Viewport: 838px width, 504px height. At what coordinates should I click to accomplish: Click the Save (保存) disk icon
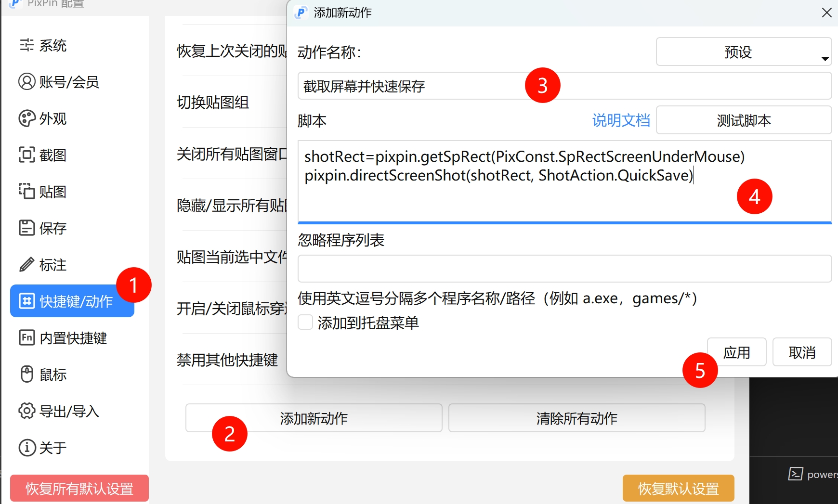coord(26,228)
